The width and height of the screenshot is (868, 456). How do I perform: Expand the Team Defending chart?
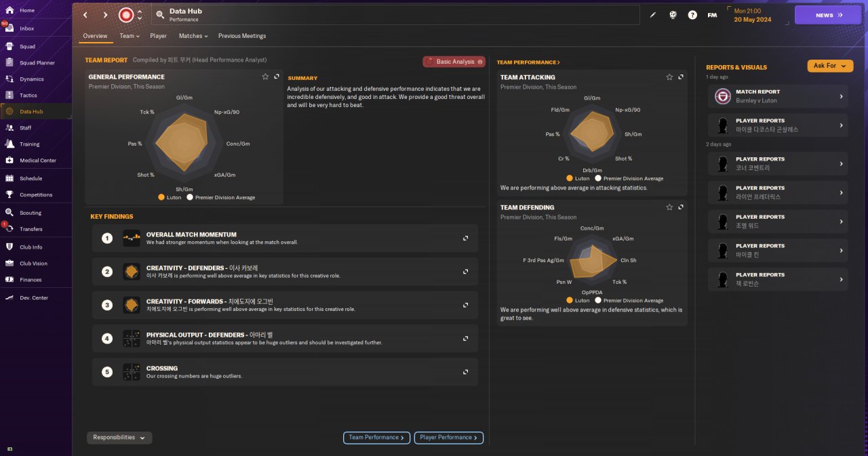[681, 207]
